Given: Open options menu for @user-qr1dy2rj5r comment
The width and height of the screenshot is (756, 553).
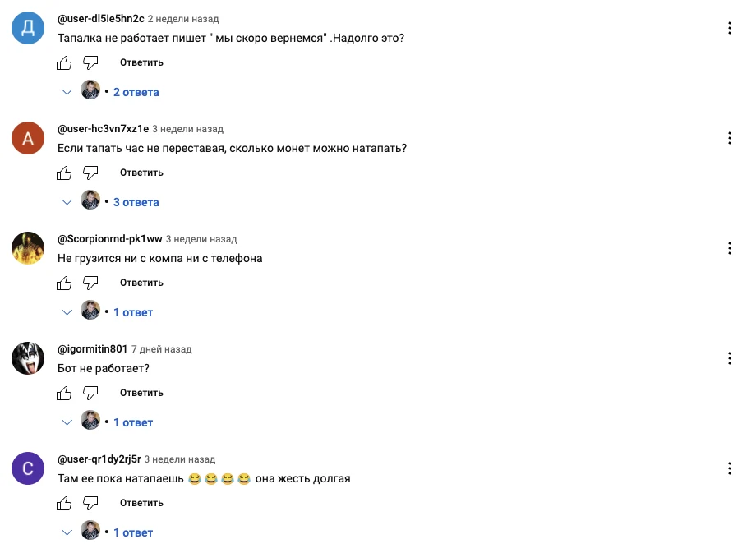Looking at the screenshot, I should [730, 468].
